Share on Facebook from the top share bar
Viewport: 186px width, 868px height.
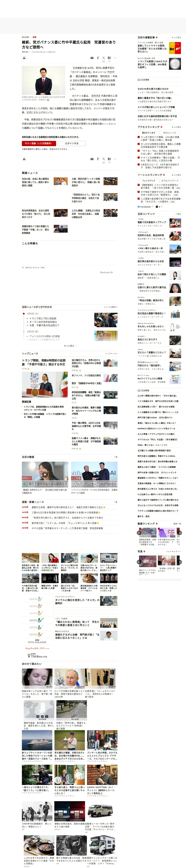(98, 58)
